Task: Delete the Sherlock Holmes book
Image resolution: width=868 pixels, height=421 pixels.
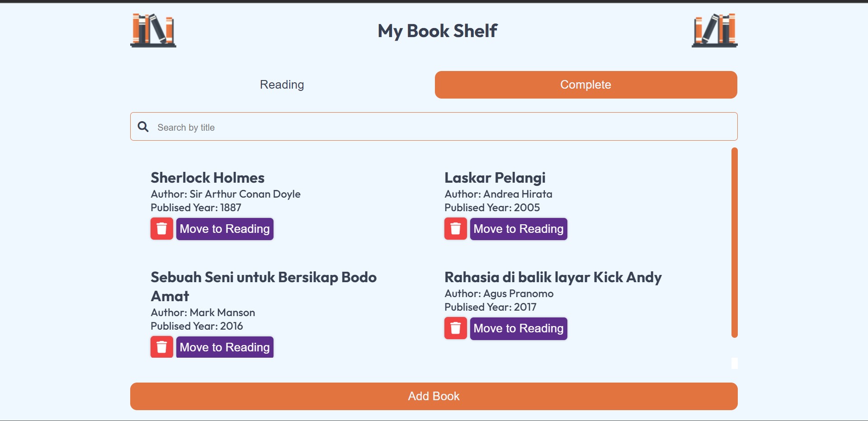Action: click(161, 229)
